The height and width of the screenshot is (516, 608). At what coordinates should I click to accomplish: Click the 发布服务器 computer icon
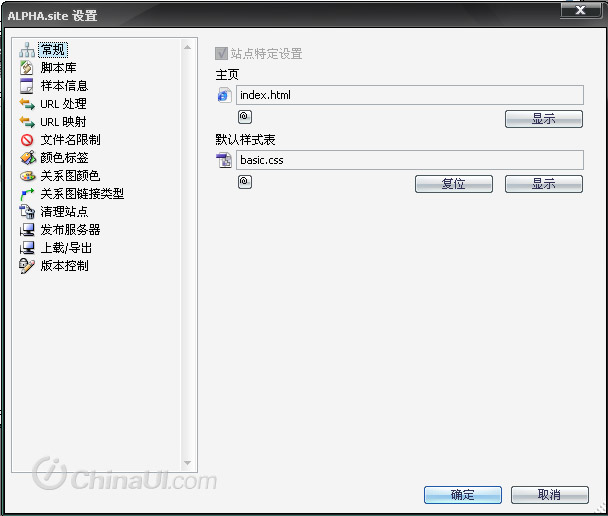[x=27, y=230]
